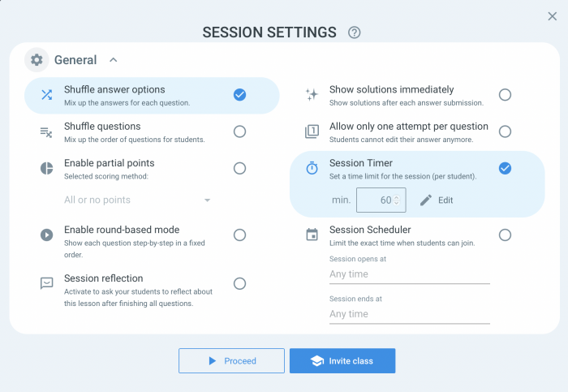Click the session reflection chat icon
Image resolution: width=568 pixels, height=392 pixels.
(x=47, y=283)
